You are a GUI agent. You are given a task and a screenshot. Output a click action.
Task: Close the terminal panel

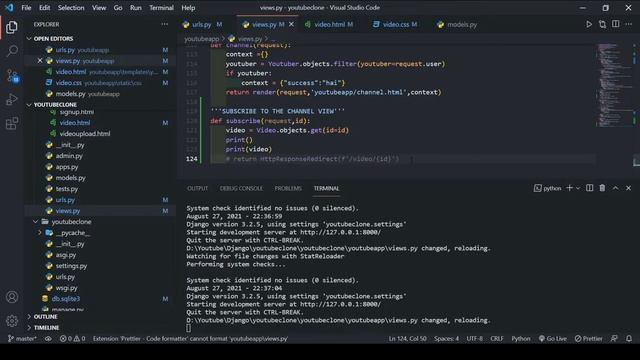[629, 188]
